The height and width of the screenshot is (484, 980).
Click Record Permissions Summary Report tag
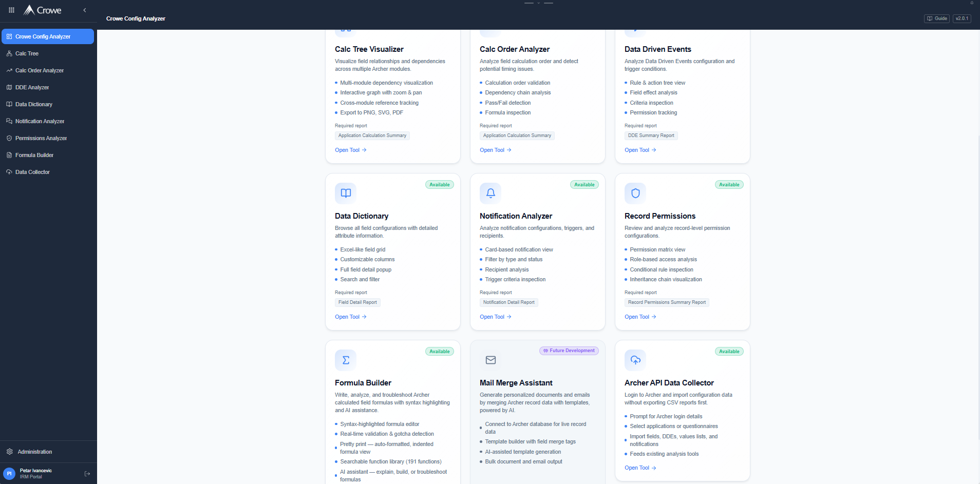click(x=667, y=302)
